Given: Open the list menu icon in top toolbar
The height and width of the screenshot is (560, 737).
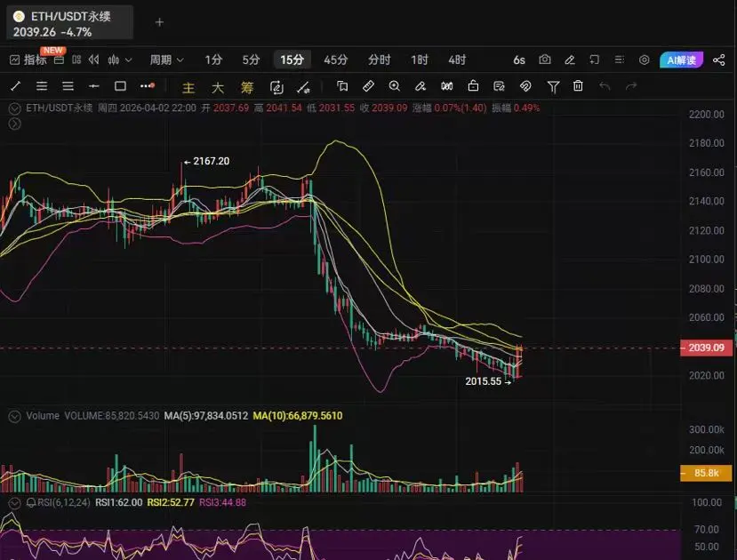Looking at the screenshot, I should [x=620, y=60].
